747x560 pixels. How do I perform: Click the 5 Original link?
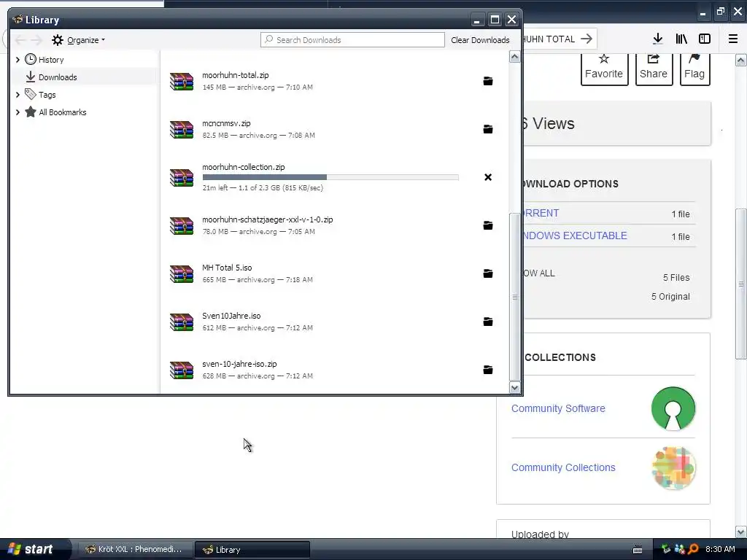[x=670, y=297]
